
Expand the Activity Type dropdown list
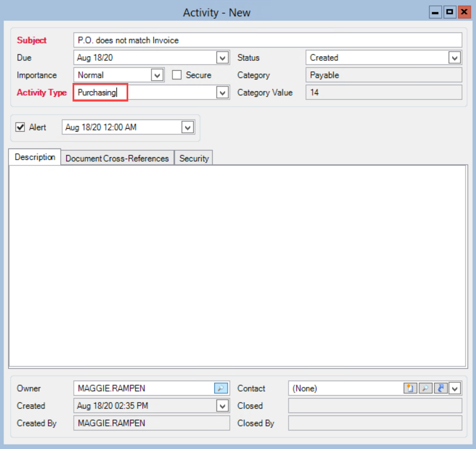(222, 93)
